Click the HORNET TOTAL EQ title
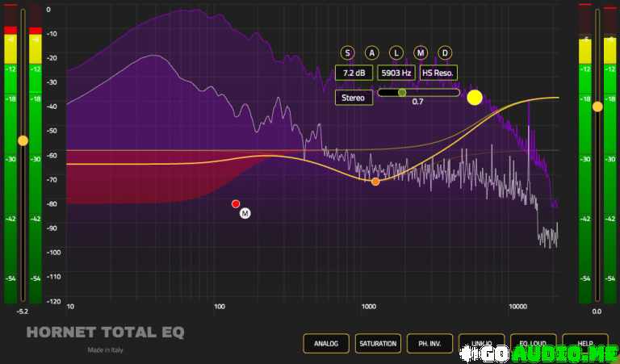620x364 pixels. click(106, 332)
